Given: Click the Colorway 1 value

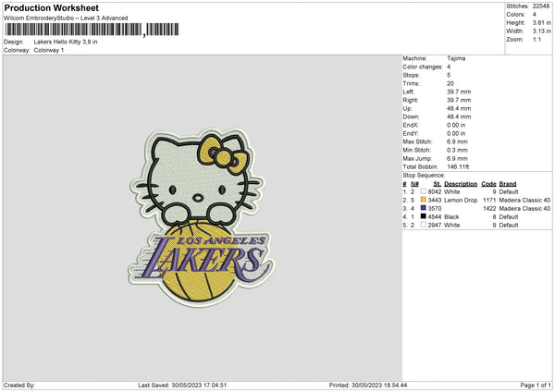Looking at the screenshot, I should coord(49,50).
